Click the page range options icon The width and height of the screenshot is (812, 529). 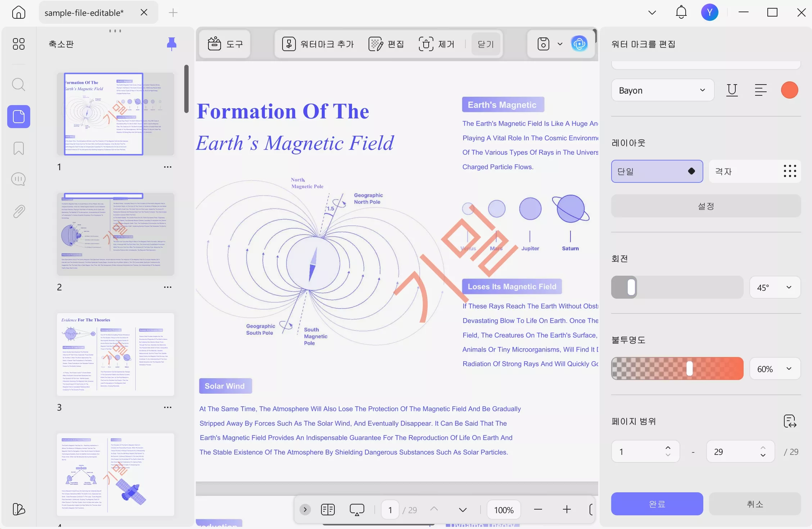tap(790, 421)
